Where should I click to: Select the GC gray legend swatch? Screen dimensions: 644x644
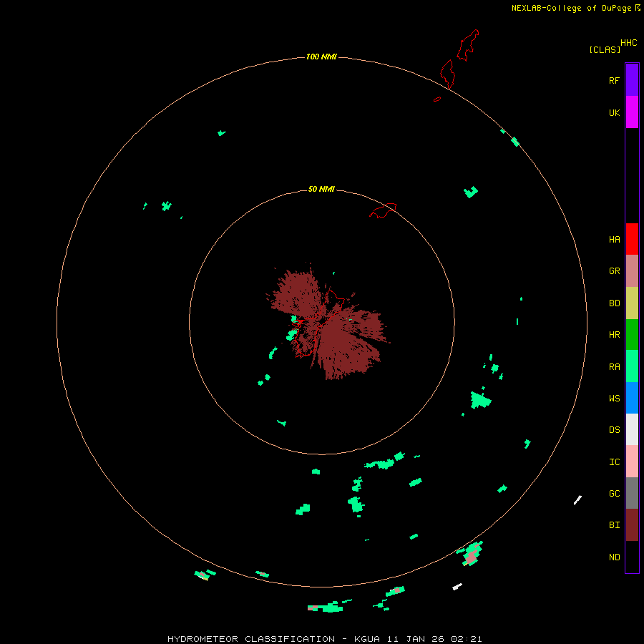tap(632, 493)
